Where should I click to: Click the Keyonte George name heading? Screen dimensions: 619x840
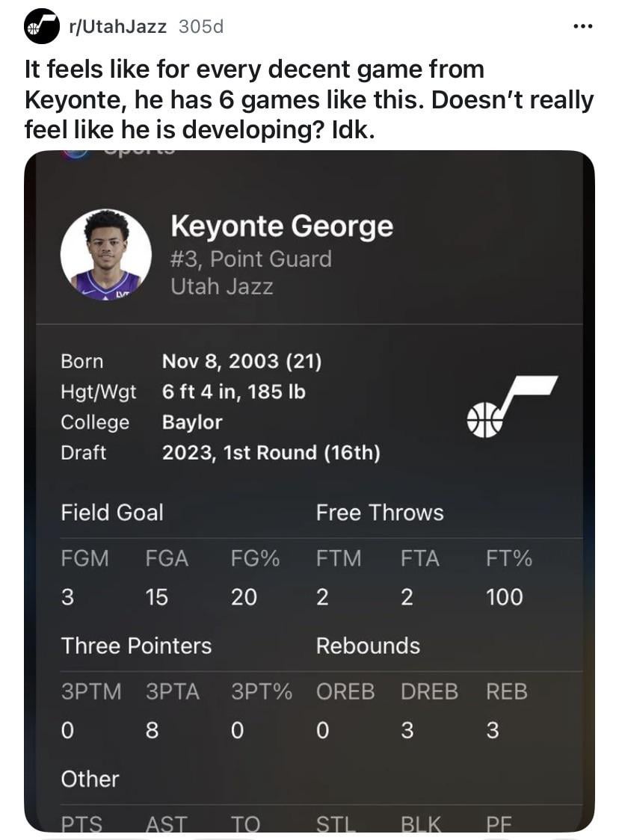(x=282, y=226)
